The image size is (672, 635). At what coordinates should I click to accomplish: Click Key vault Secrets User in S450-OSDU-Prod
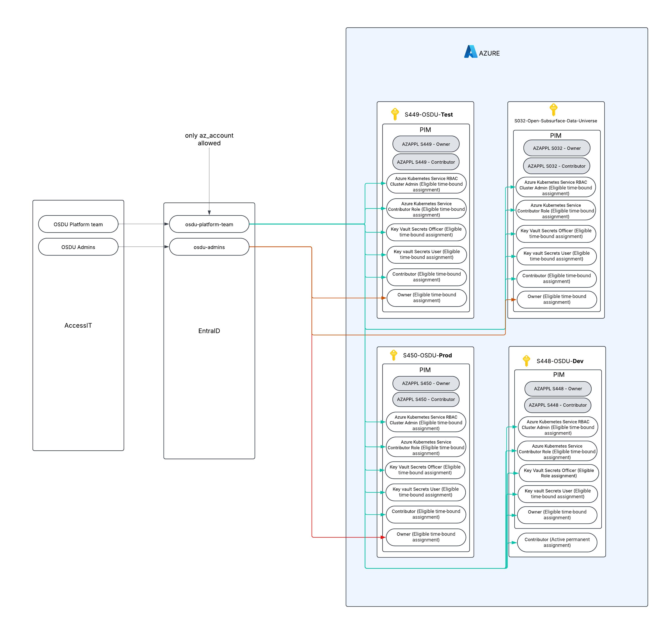[426, 492]
